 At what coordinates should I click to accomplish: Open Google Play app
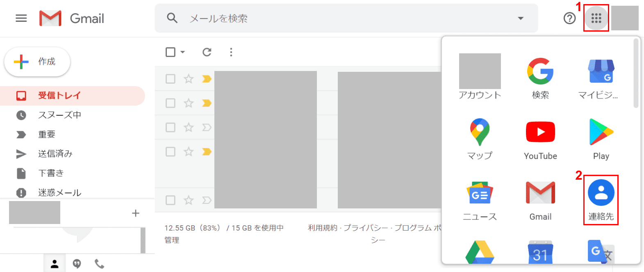(601, 139)
